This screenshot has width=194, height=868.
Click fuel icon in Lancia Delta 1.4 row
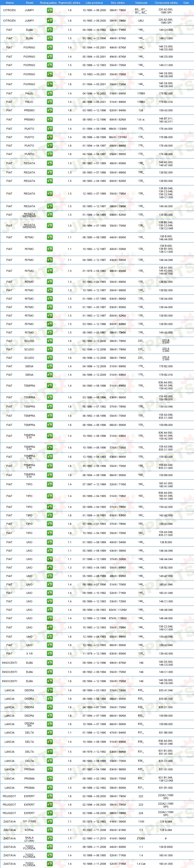(50, 742)
